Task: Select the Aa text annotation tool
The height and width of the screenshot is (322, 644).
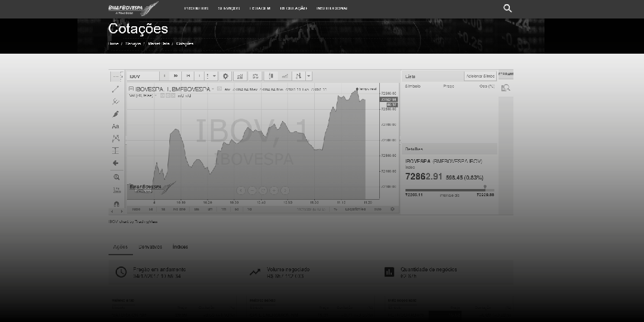Action: click(x=116, y=126)
